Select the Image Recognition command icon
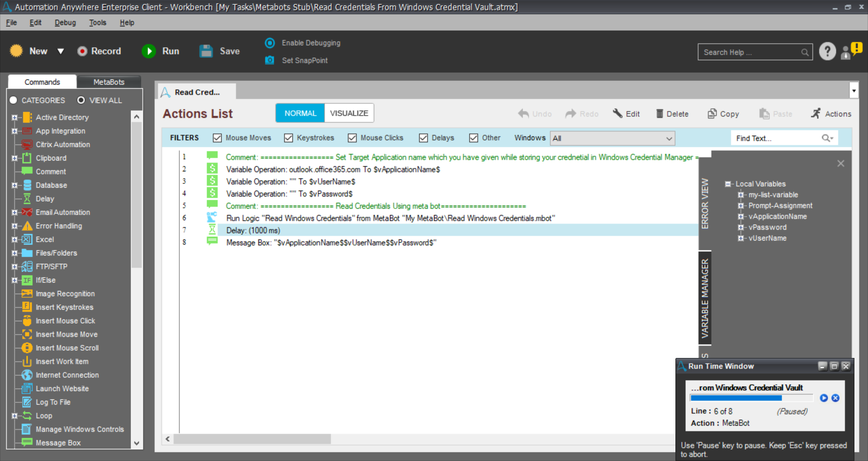868x461 pixels. pyautogui.click(x=27, y=294)
